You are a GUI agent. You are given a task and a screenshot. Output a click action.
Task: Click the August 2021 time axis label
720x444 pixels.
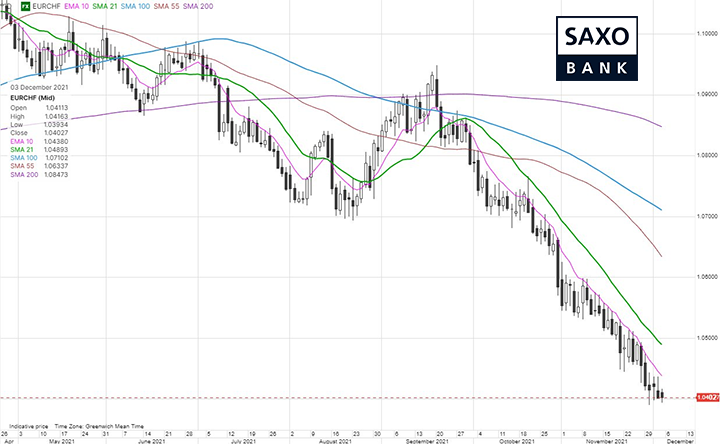(335, 441)
